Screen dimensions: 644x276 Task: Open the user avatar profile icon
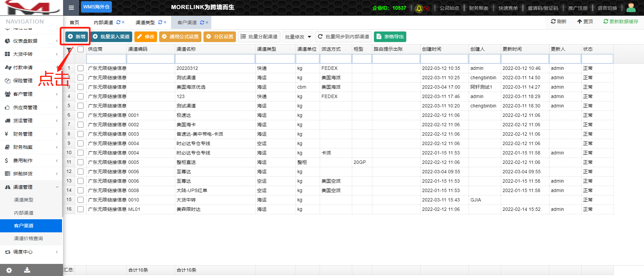[x=631, y=7]
